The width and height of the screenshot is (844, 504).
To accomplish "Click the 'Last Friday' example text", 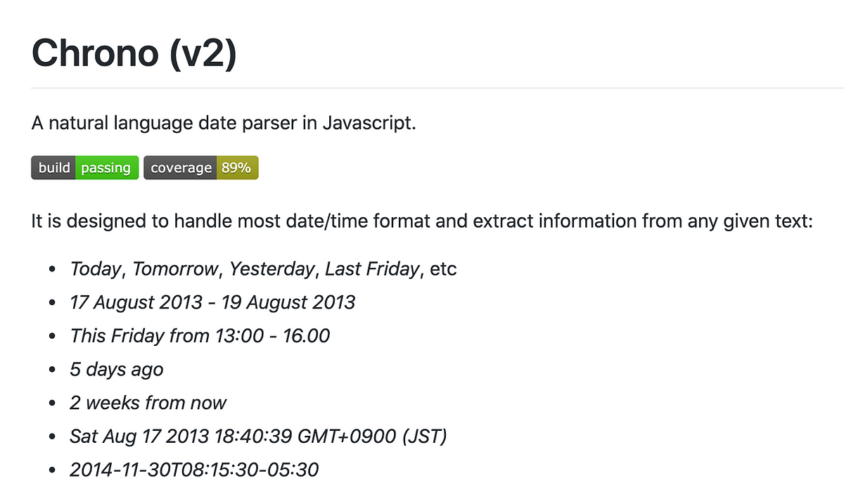I will coord(372,269).
